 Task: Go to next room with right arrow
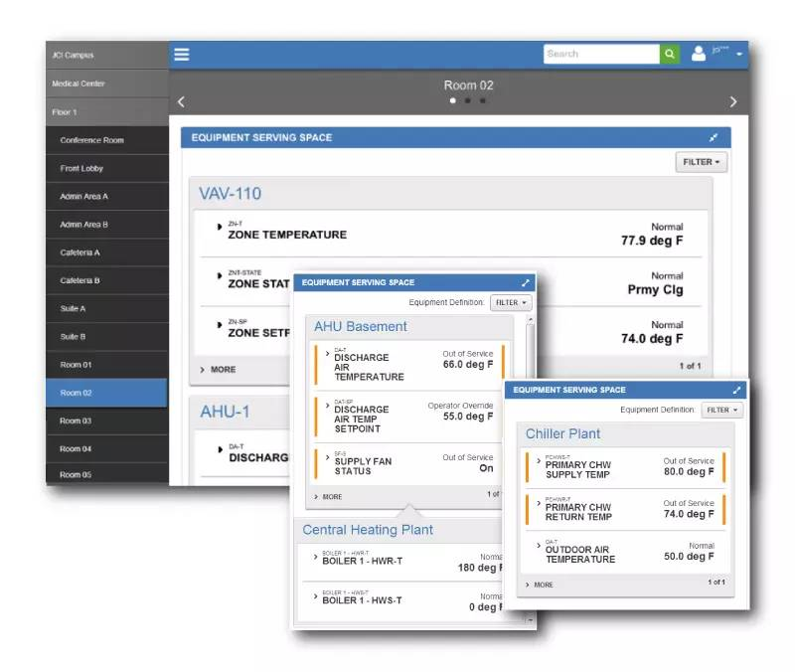[x=733, y=102]
